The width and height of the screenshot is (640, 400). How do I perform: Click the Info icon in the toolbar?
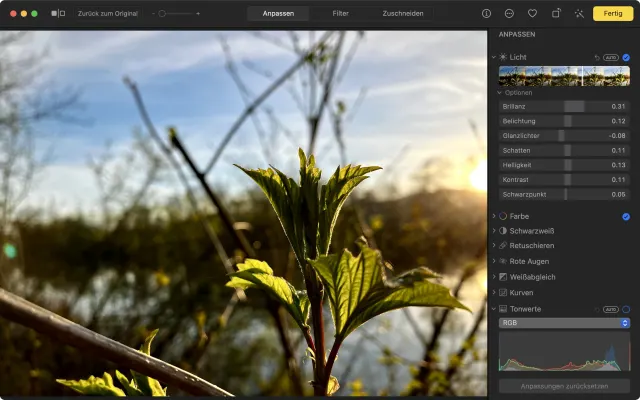[x=487, y=14]
